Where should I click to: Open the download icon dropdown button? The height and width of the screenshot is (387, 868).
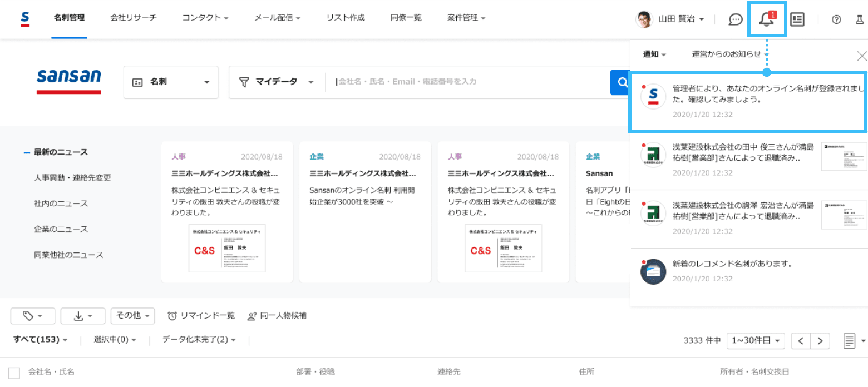[83, 316]
